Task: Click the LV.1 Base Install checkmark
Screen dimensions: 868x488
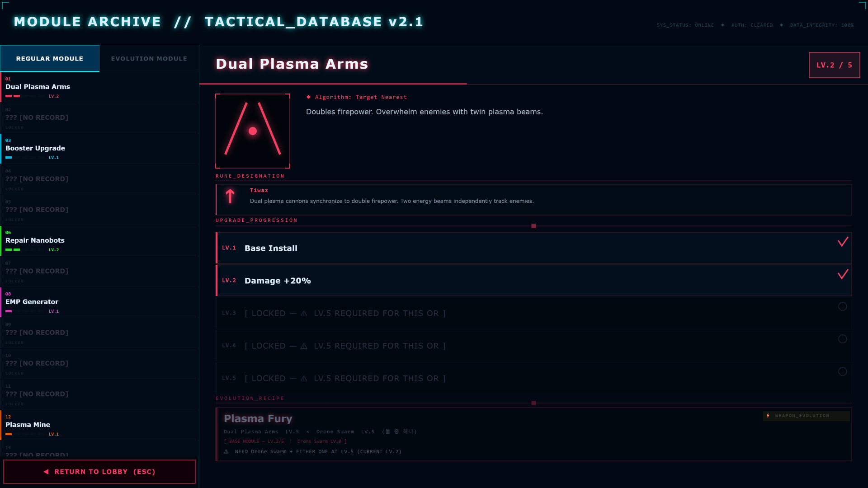Action: pyautogui.click(x=843, y=242)
